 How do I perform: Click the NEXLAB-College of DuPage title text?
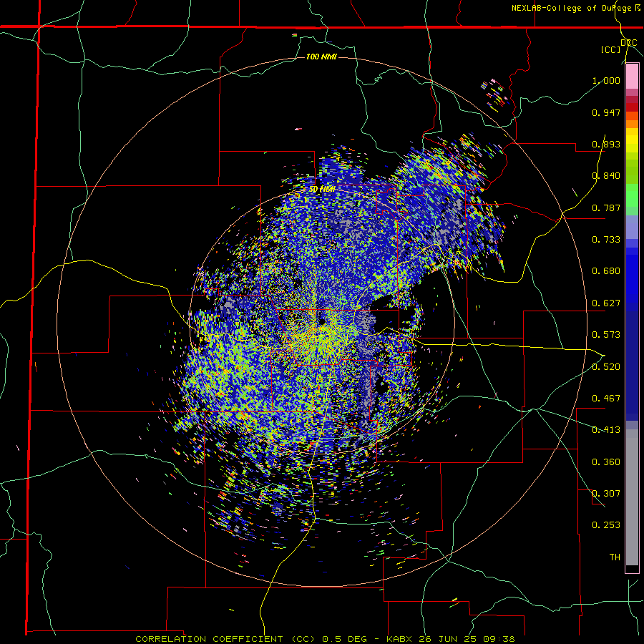[x=571, y=8]
